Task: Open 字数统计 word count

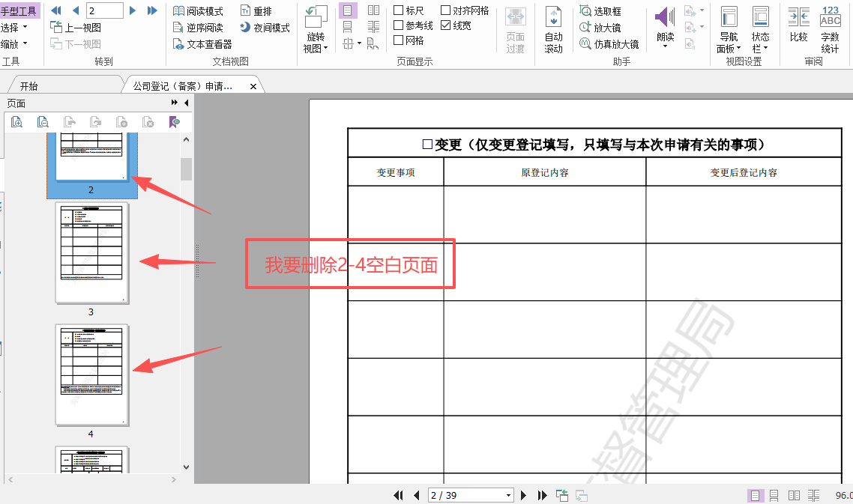Action: (x=831, y=29)
